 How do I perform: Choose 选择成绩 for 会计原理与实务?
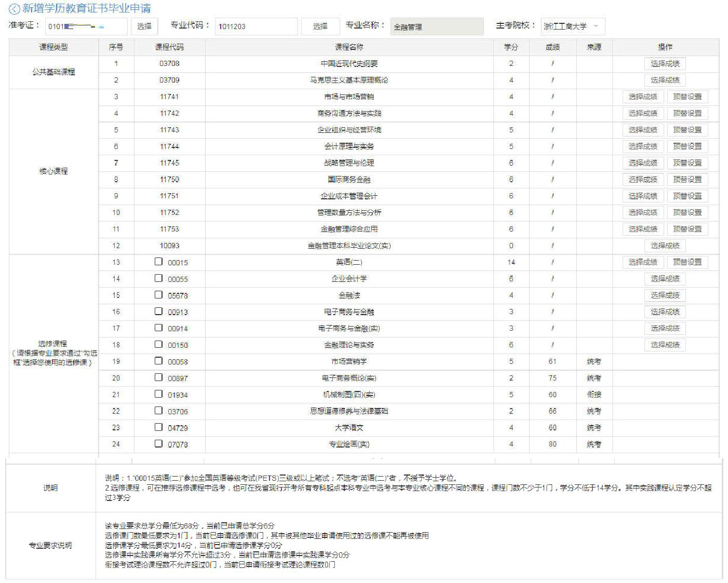pos(643,146)
